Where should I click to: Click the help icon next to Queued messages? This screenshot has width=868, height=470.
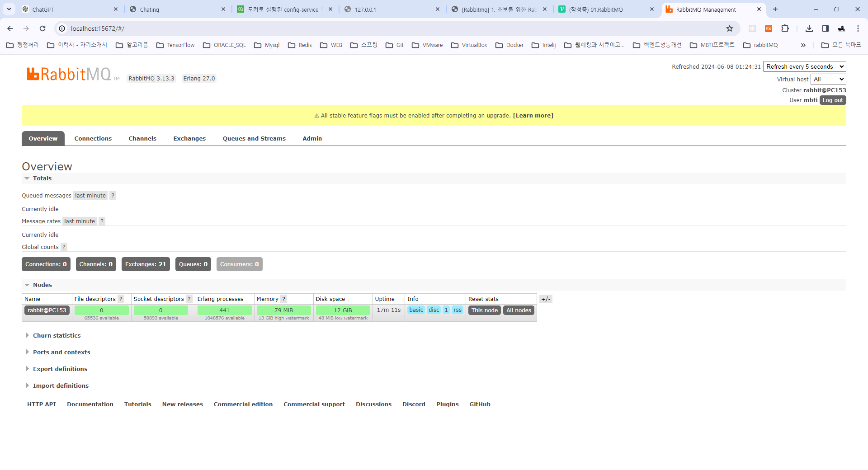pos(113,196)
